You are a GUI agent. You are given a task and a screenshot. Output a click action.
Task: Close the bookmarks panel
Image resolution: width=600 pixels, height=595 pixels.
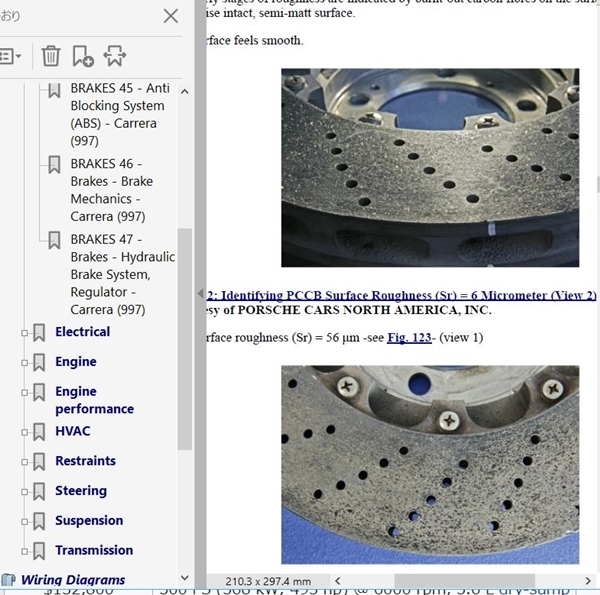pos(171,16)
